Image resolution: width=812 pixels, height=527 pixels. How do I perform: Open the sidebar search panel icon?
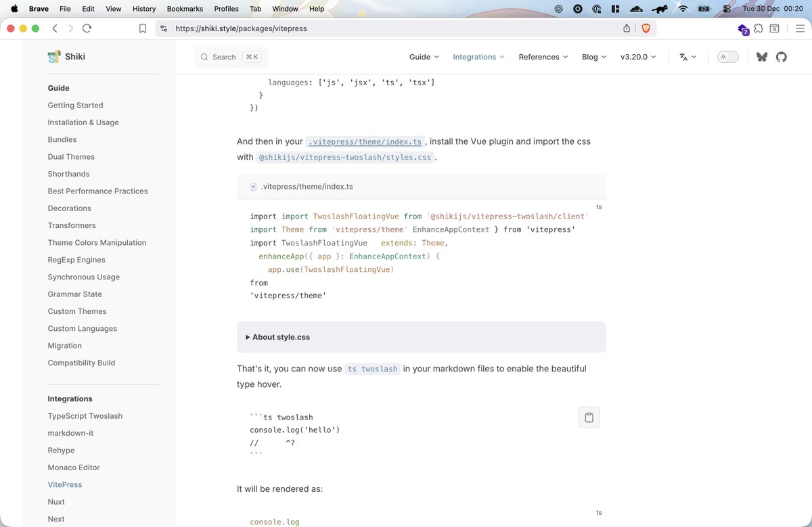[x=774, y=28]
